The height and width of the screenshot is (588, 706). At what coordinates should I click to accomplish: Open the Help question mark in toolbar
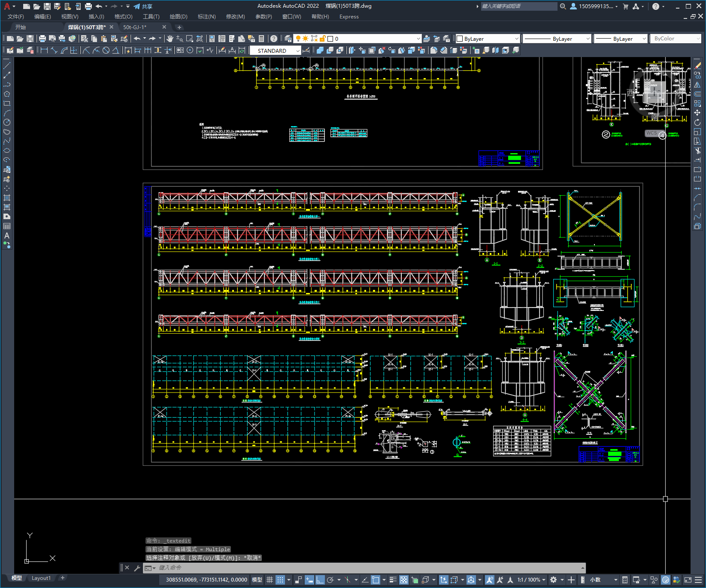coord(274,39)
